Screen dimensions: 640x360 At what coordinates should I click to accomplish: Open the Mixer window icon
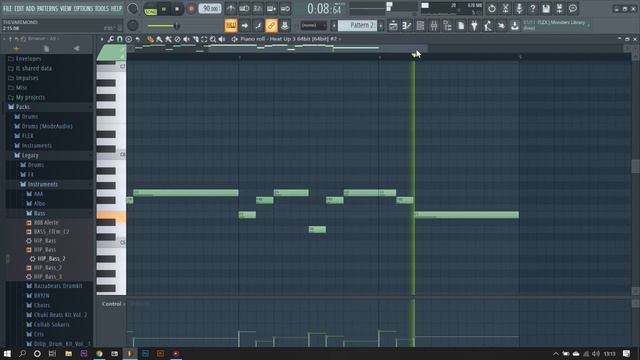434,26
